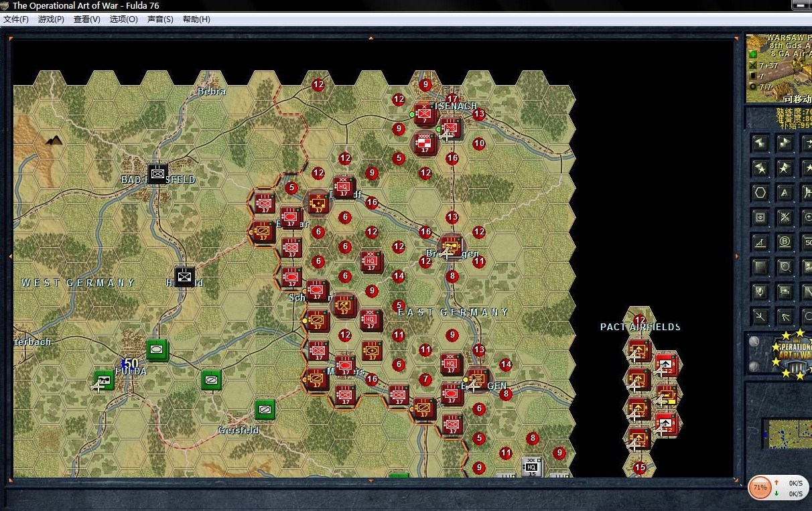The width and height of the screenshot is (812, 511).
Task: Click the blue 50 objective marker at Fulda
Action: tap(131, 362)
